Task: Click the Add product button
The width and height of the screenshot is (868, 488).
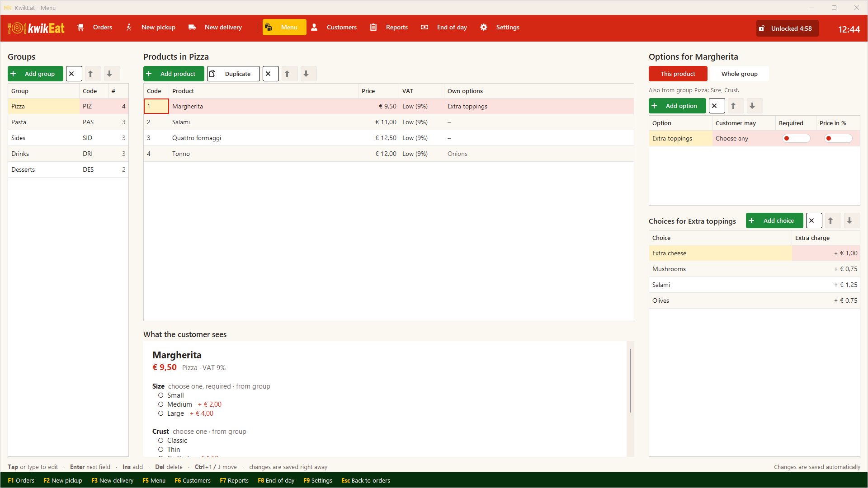Action: click(174, 74)
